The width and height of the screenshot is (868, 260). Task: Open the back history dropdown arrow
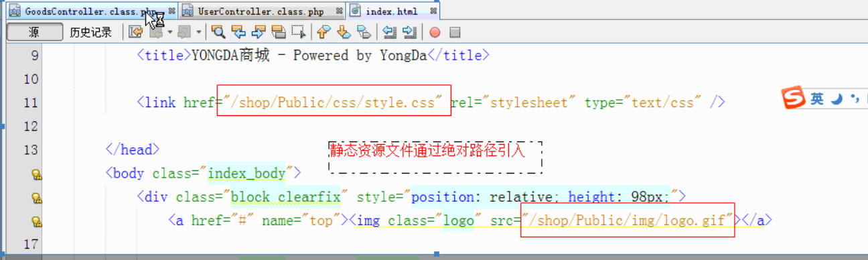170,31
